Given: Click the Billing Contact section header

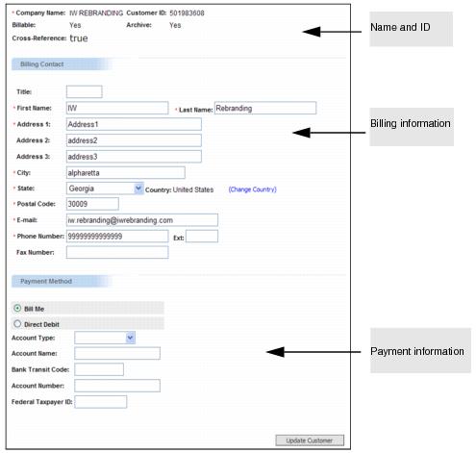Looking at the screenshot, I should [x=62, y=64].
